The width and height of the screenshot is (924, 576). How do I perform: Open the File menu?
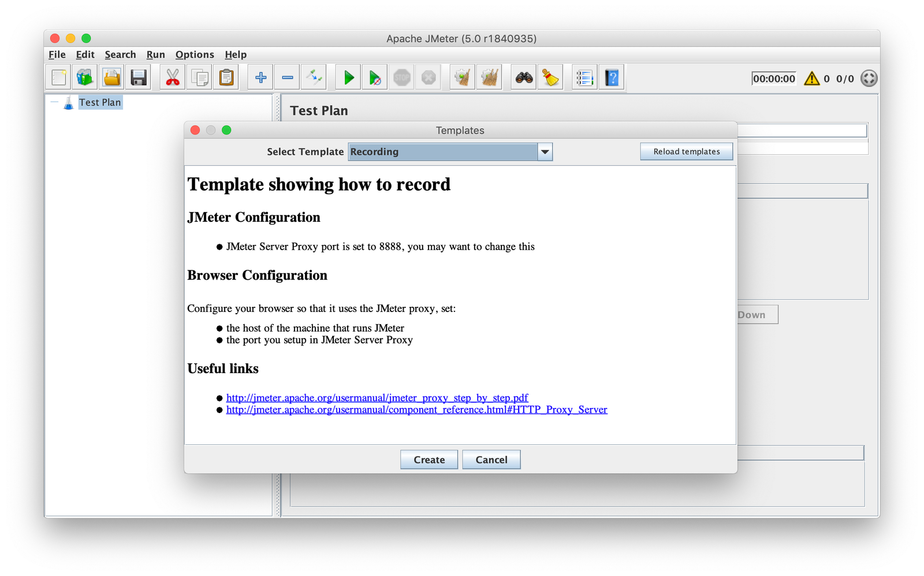(57, 54)
